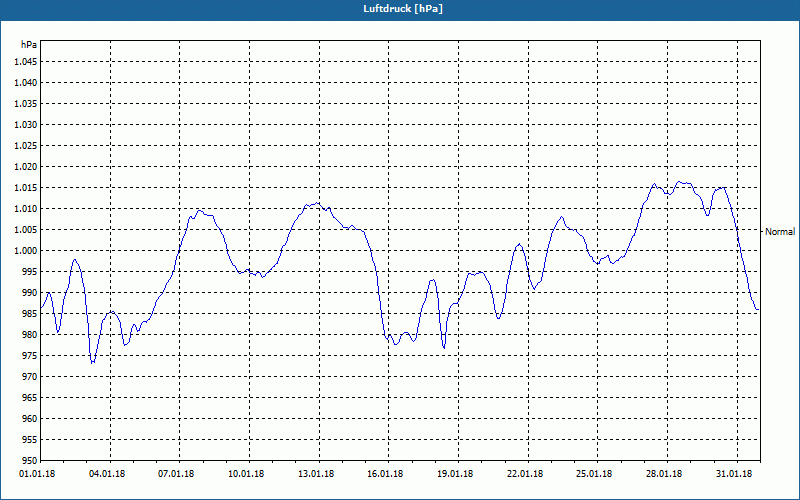Click the 1.040 y-axis label
Screen dimensions: 800x500
point(26,83)
